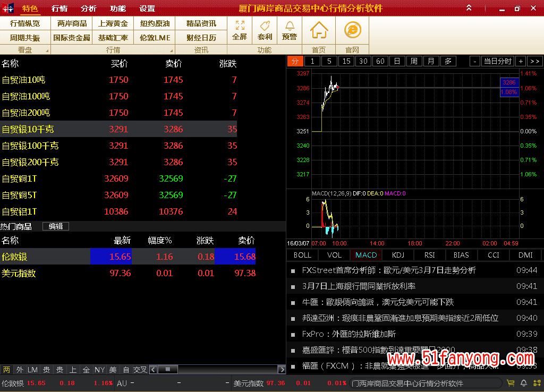Select the 日 daily period button
Screen dimensions: 544x392
point(397,62)
